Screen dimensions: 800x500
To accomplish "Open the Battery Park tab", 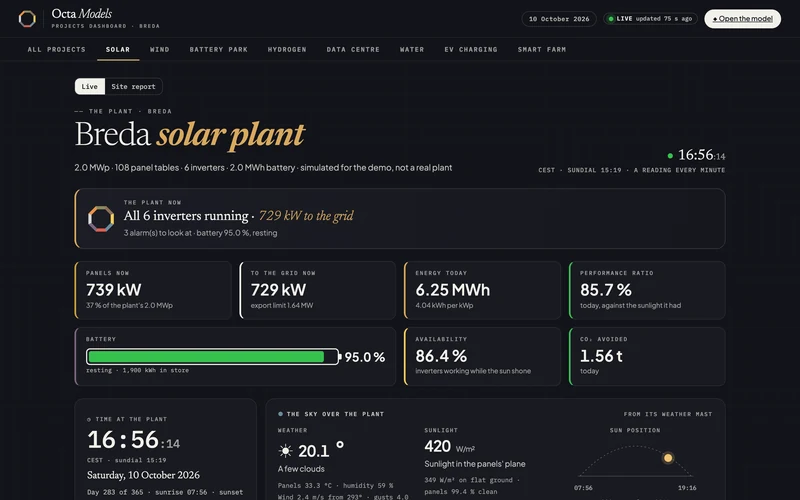I will (219, 49).
